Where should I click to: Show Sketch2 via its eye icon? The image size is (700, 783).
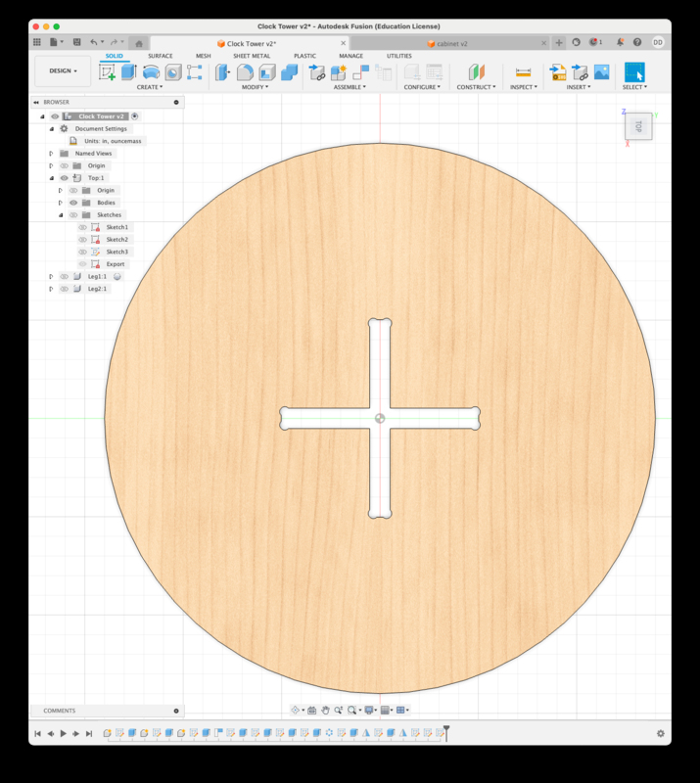point(82,239)
